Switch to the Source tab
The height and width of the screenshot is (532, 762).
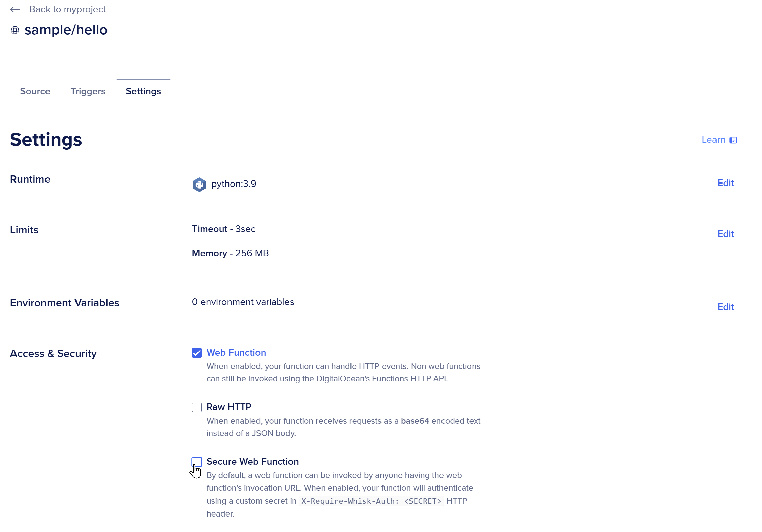click(35, 91)
